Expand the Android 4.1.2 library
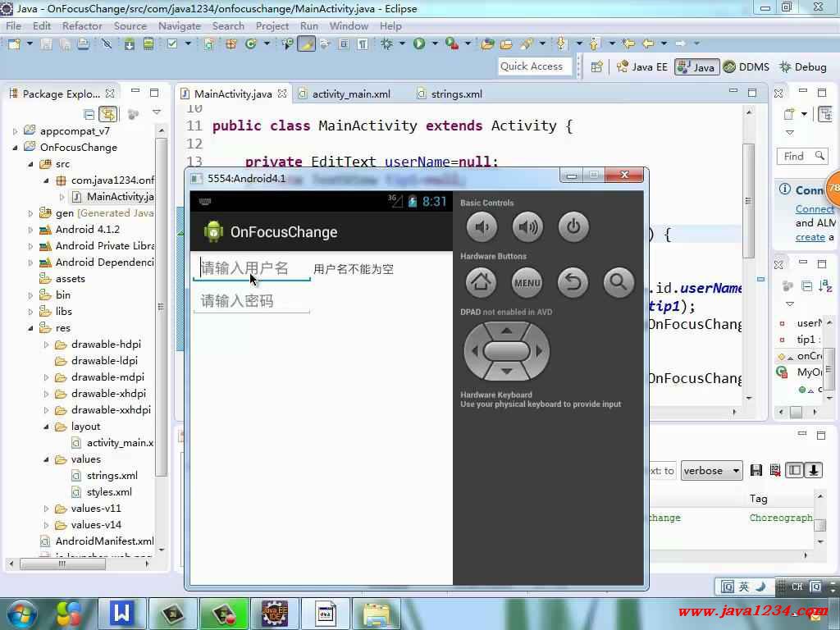This screenshot has width=840, height=630. click(x=30, y=230)
